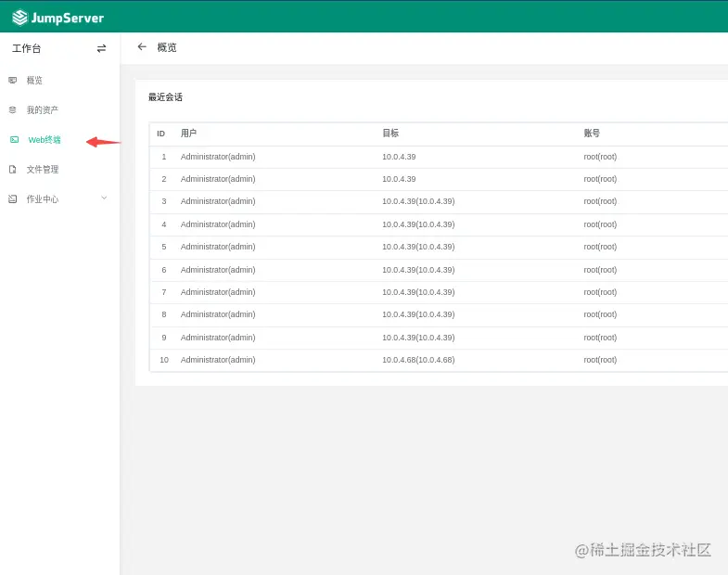
Task: Click target 10.0.4.68(10.0.4.68) in row 10
Action: click(x=418, y=360)
